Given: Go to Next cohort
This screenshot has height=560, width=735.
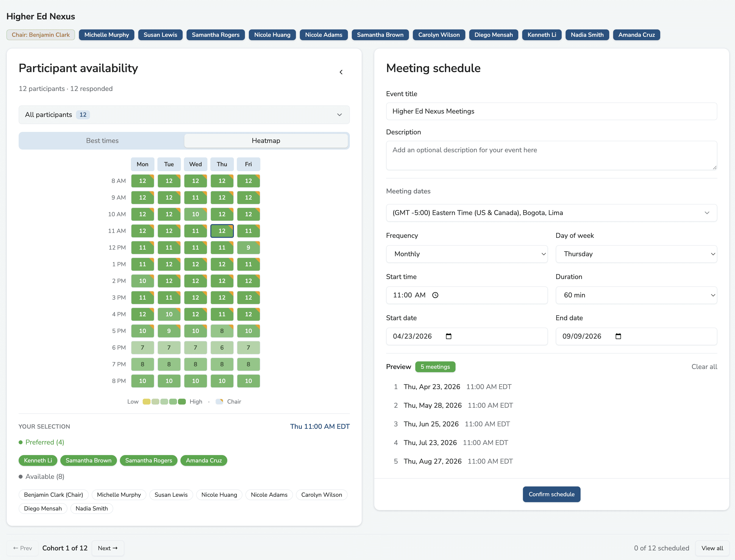Looking at the screenshot, I should [x=108, y=548].
